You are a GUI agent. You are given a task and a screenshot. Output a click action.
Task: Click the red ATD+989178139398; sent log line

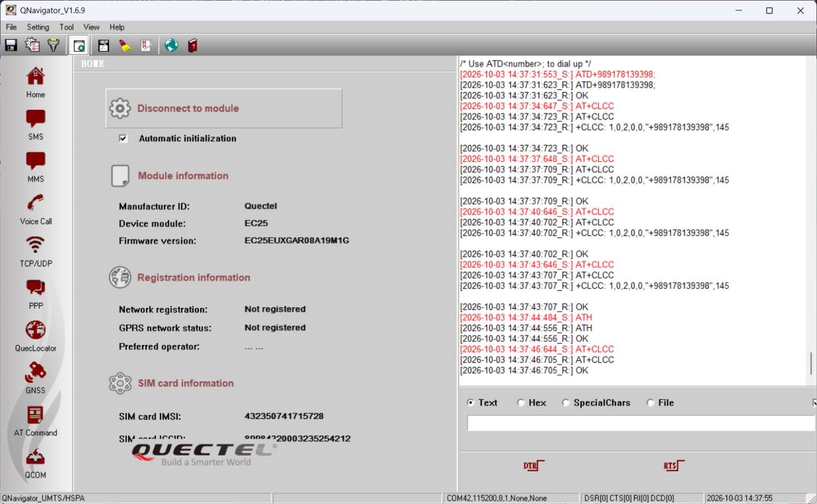pos(558,74)
